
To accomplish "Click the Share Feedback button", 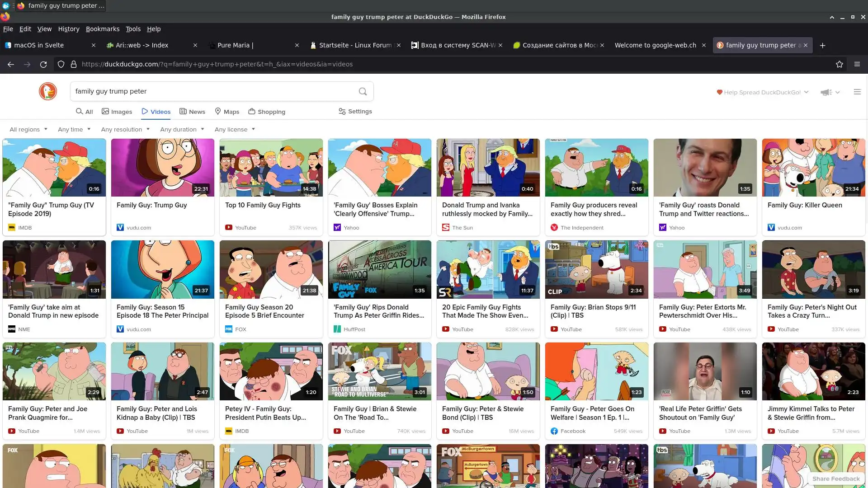I will click(x=835, y=479).
